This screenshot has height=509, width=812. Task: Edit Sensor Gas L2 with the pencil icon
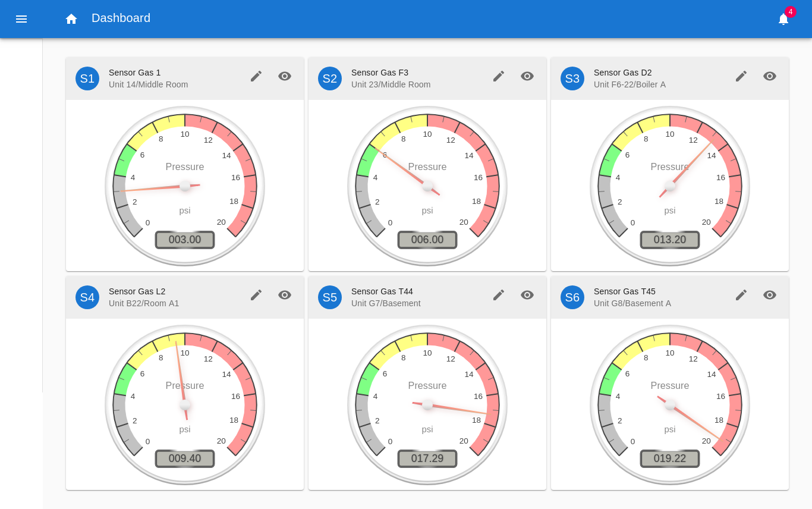click(x=256, y=295)
